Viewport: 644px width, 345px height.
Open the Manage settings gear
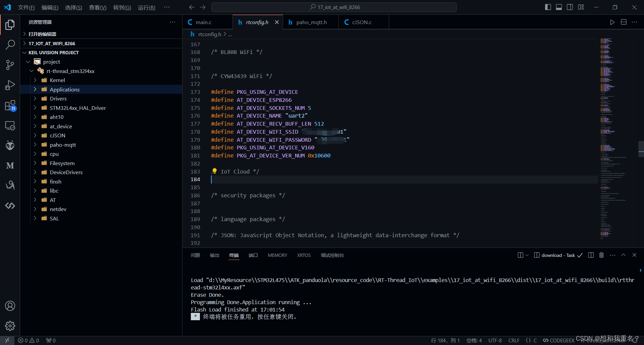pyautogui.click(x=10, y=326)
